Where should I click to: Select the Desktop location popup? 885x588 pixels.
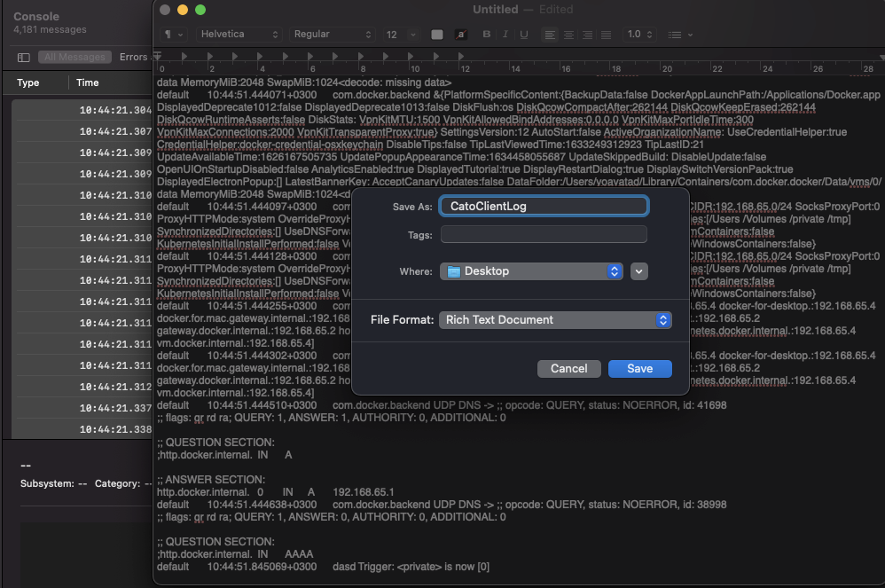(532, 271)
